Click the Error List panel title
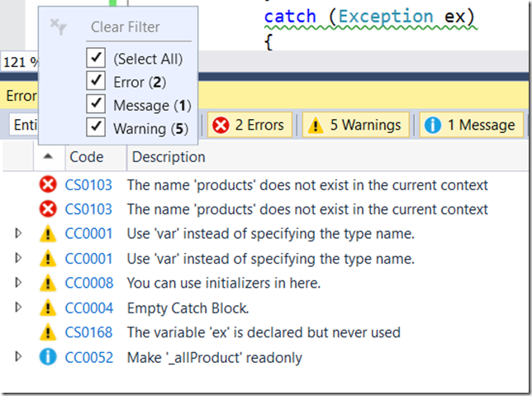Image resolution: width=532 pixels, height=396 pixels. [x=21, y=96]
